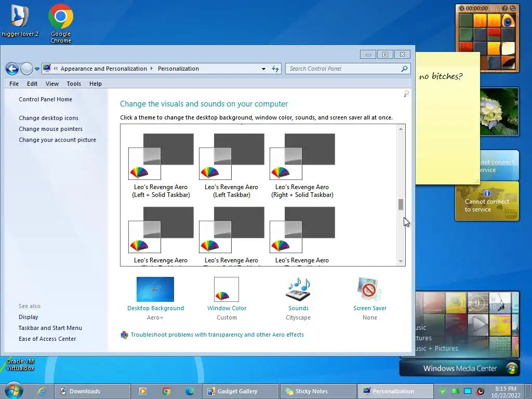Click green checkmark tray icon
This screenshot has width=532, height=399.
(x=443, y=391)
